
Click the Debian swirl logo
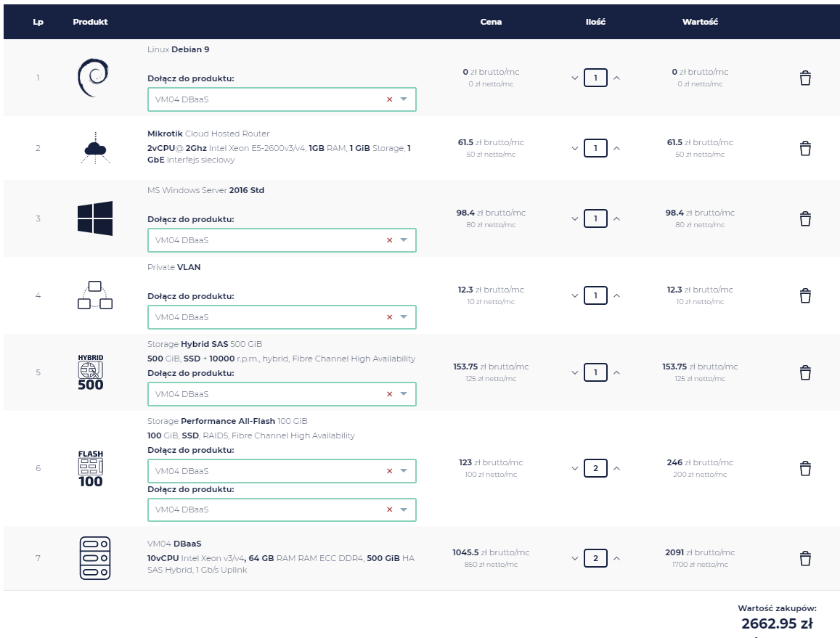pos(93,78)
